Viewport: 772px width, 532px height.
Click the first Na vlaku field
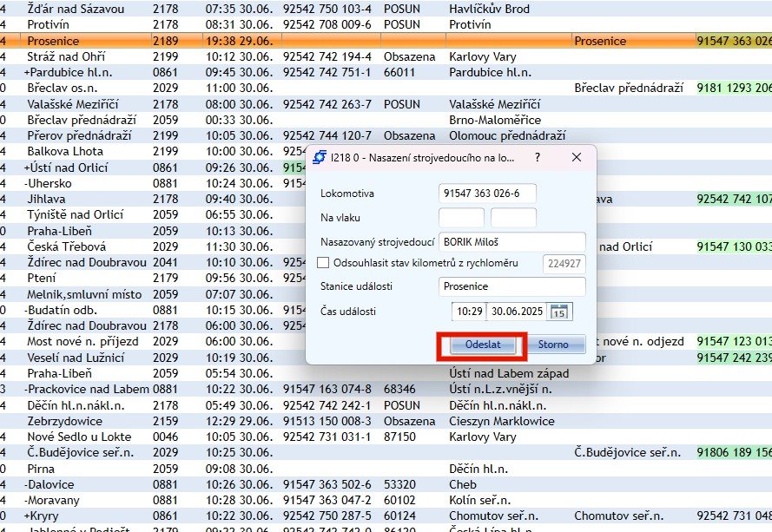click(x=461, y=218)
